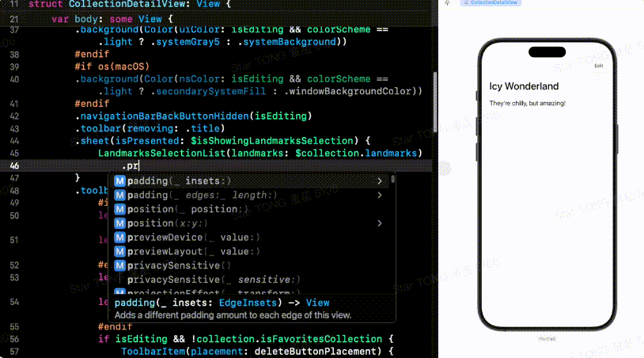Screen dimensions: 644x358
Task: Expand chevron on padding(_ edges:_ length:) row
Action: click(380, 195)
